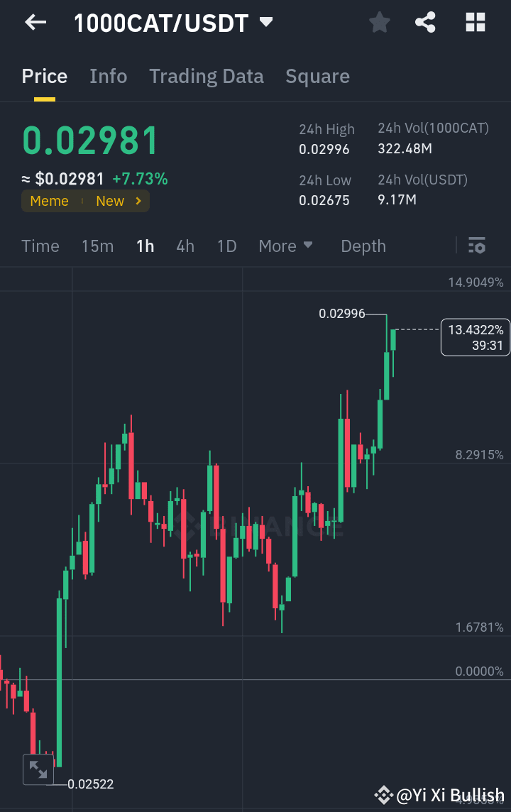Screen dimensions: 511x812
Task: Open the Square tab
Action: (x=317, y=76)
